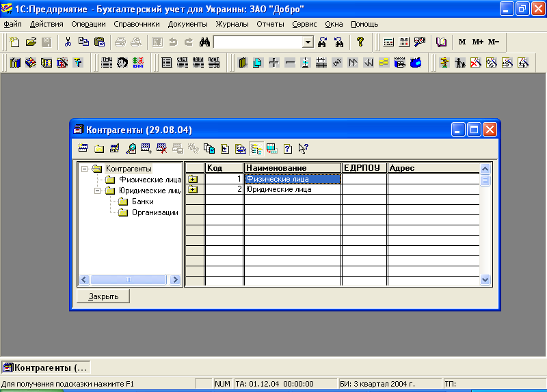
Task: Click the Copy icon in the main toolbar
Action: tap(83, 42)
